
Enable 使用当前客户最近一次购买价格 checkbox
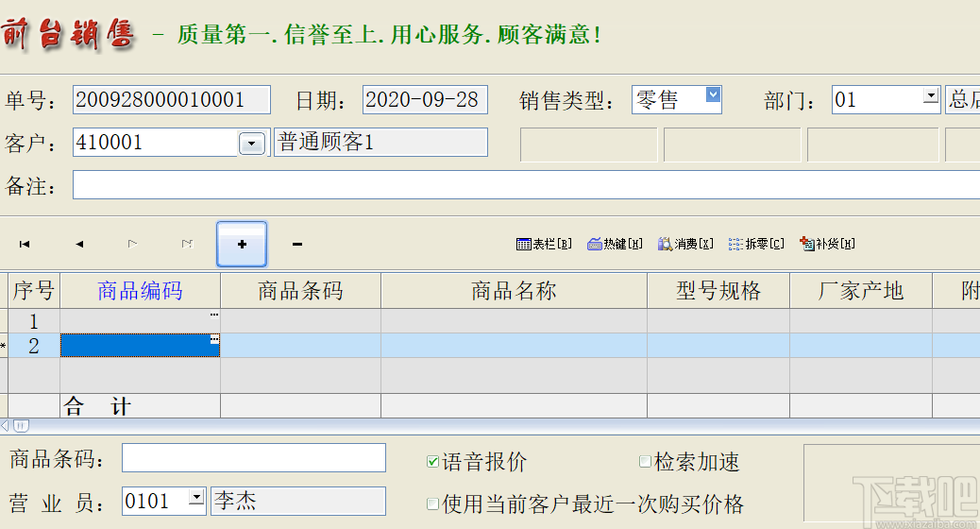click(432, 504)
